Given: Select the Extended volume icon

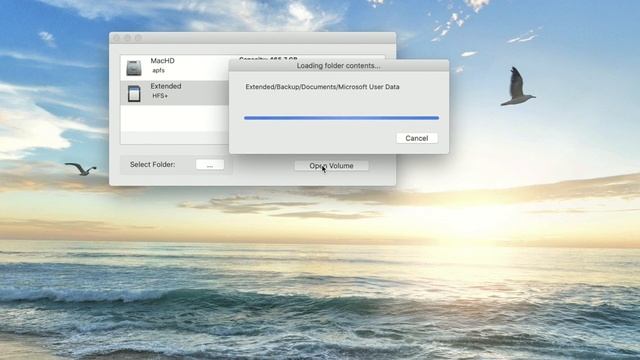Looking at the screenshot, I should (x=134, y=93).
